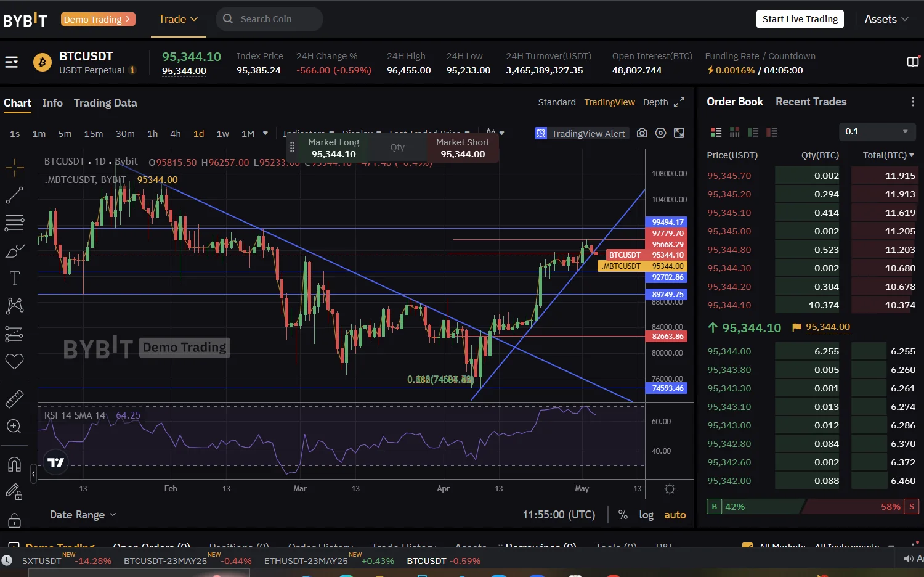Show BTCUSDT contract info icon
The width and height of the screenshot is (924, 577).
[132, 70]
